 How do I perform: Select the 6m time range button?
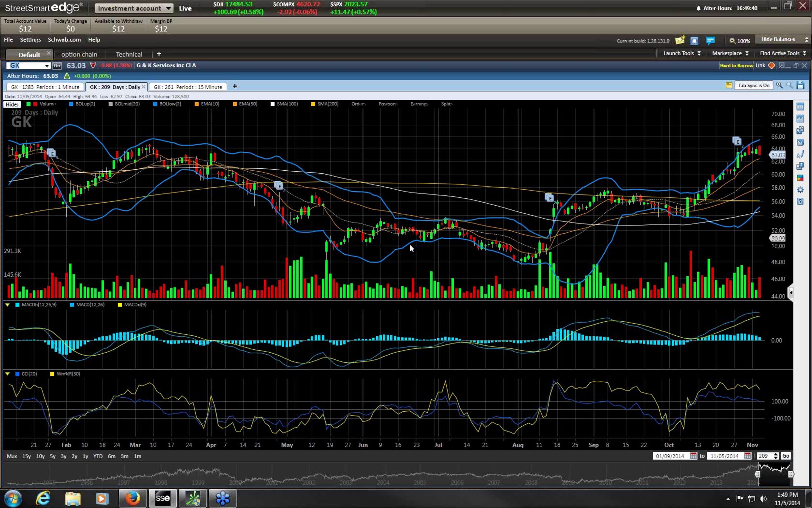pyautogui.click(x=111, y=456)
